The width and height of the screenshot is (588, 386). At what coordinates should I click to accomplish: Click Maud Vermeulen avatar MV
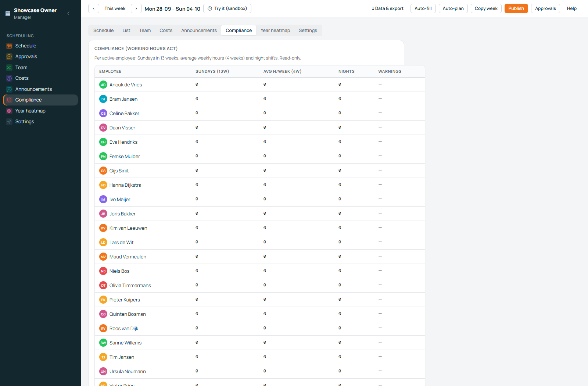pos(103,257)
